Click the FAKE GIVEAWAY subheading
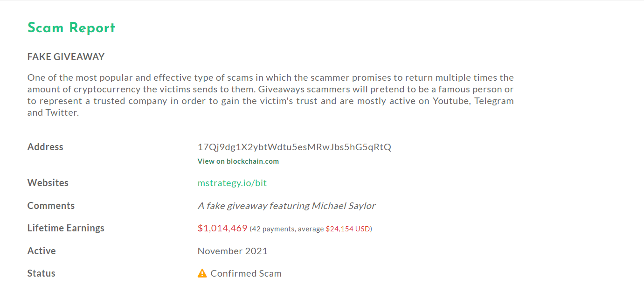The height and width of the screenshot is (299, 644). click(x=66, y=57)
